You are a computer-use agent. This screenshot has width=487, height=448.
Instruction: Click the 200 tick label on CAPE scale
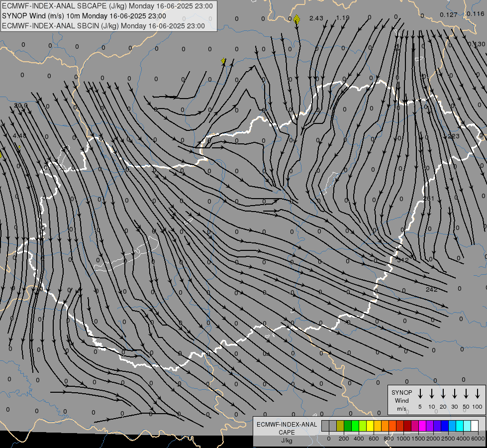pos(344,439)
